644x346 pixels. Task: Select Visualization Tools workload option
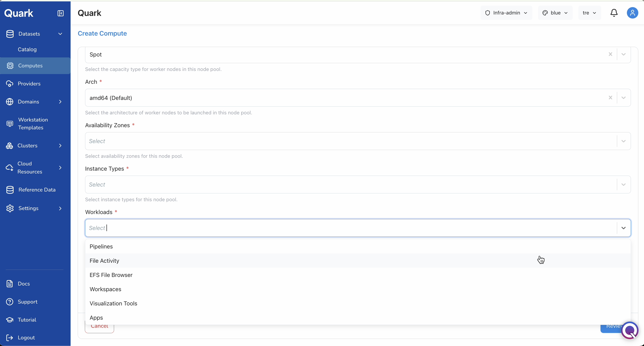(x=358, y=304)
